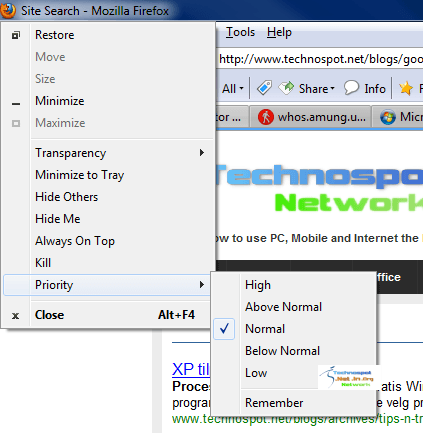Open the Help menu

pos(279,32)
